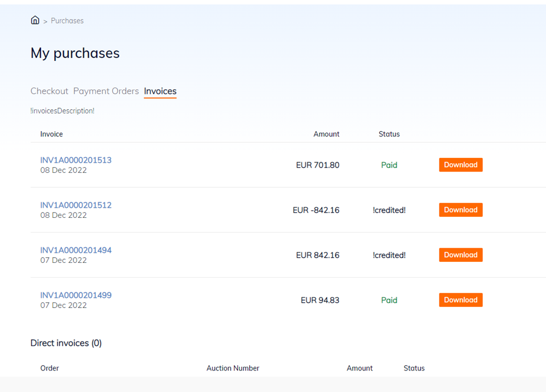
Task: Open invoice INV1A0000201513
Action: tap(76, 160)
